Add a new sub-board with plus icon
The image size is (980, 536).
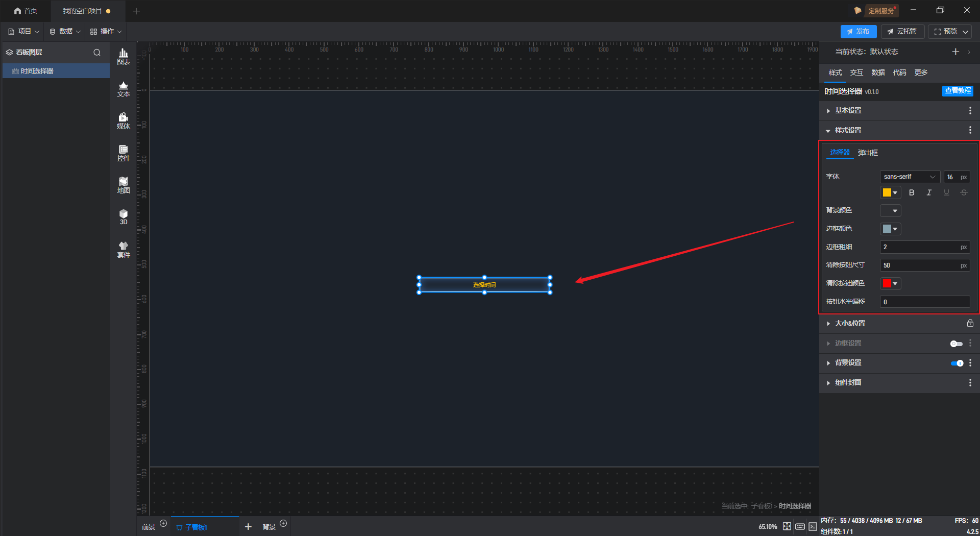(248, 526)
